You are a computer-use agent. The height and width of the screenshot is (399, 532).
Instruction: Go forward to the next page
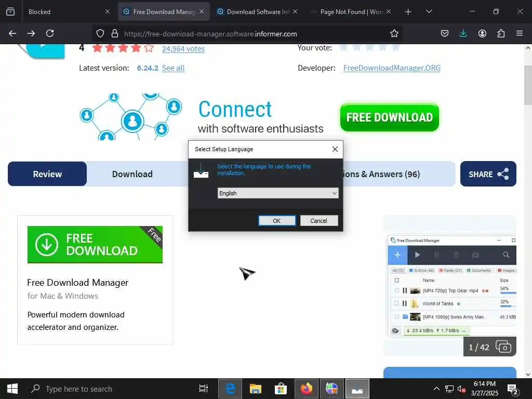pyautogui.click(x=31, y=33)
